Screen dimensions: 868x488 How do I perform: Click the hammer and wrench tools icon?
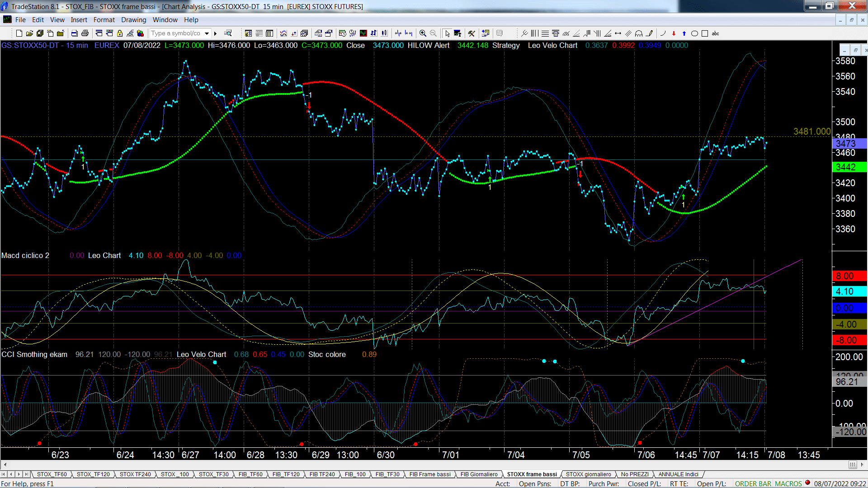pos(472,33)
